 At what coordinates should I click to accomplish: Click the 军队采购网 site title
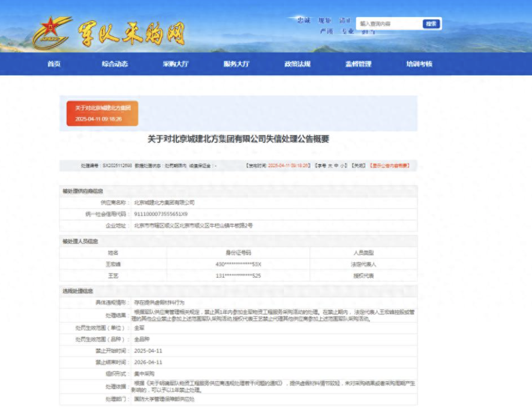point(132,34)
